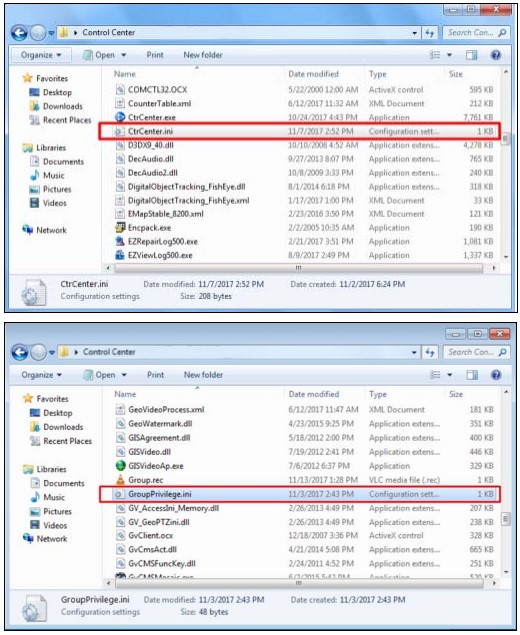
Task: Click Forward arrow in top window
Action: coord(38,33)
